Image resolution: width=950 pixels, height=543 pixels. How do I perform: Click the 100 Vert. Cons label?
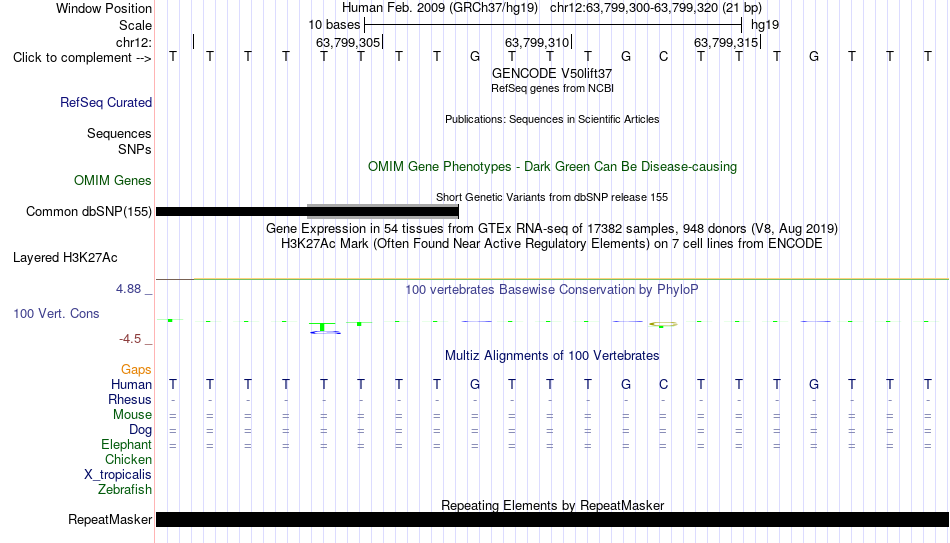click(56, 313)
